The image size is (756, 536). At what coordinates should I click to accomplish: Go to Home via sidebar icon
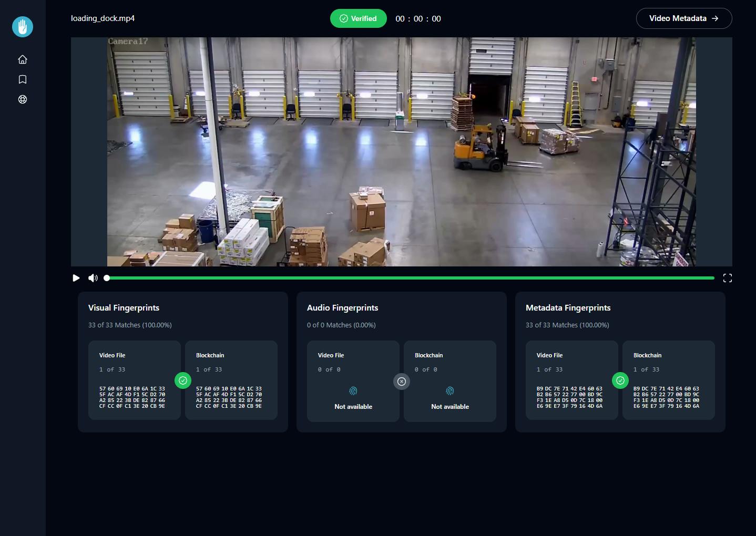point(23,59)
